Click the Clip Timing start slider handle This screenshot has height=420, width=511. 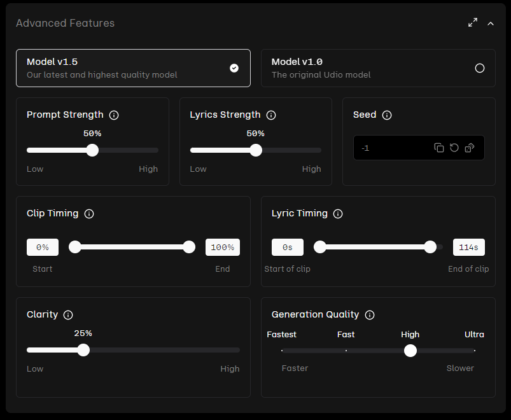click(75, 247)
